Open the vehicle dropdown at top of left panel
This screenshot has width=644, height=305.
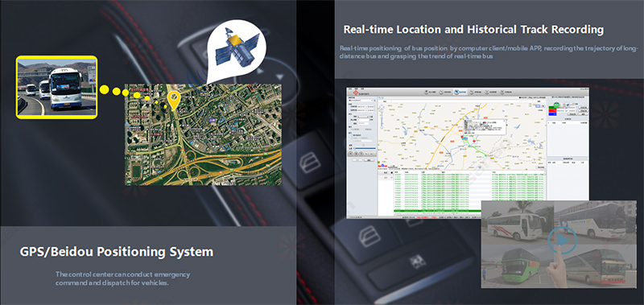(361, 100)
